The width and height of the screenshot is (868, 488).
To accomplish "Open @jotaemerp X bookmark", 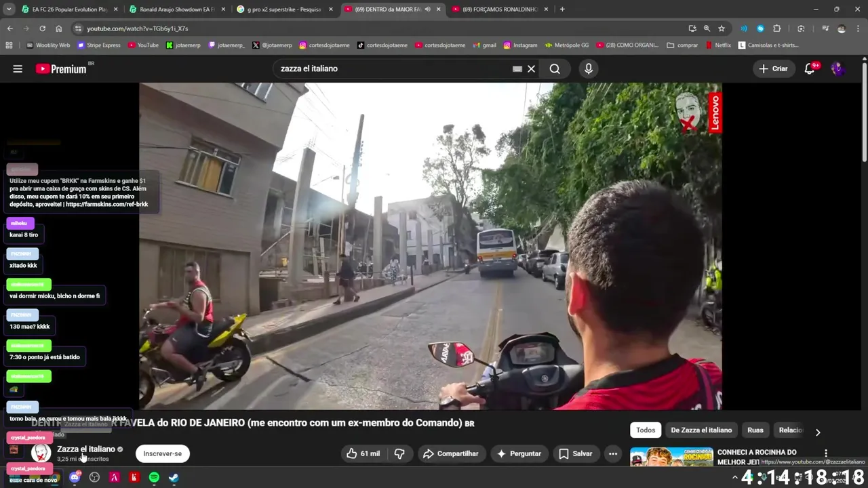I will click(x=272, y=45).
